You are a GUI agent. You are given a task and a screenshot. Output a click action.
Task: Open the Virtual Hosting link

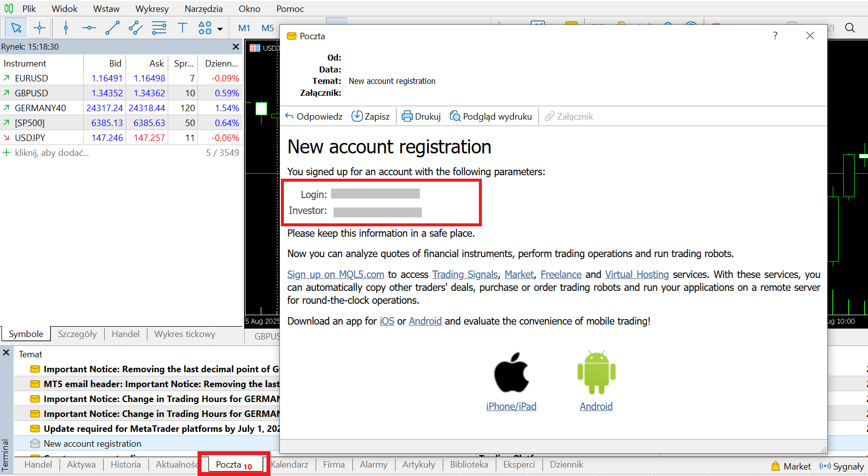(x=637, y=274)
